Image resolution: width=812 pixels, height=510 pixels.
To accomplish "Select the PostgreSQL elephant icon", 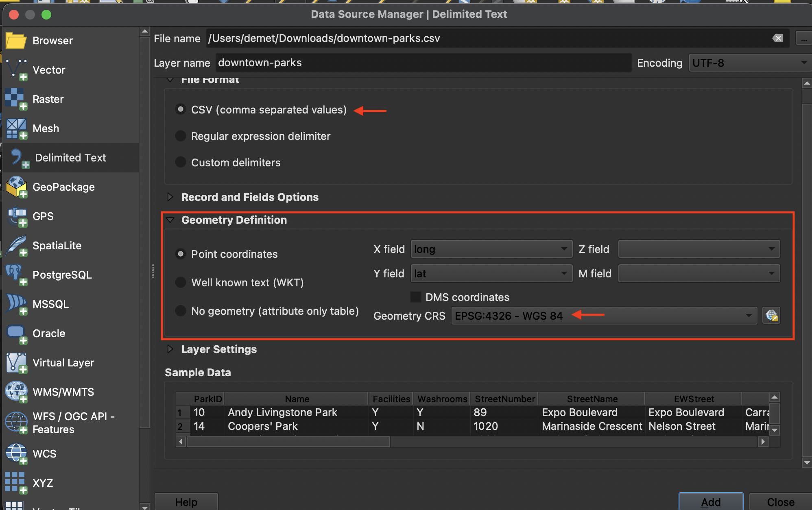I will pyautogui.click(x=16, y=275).
